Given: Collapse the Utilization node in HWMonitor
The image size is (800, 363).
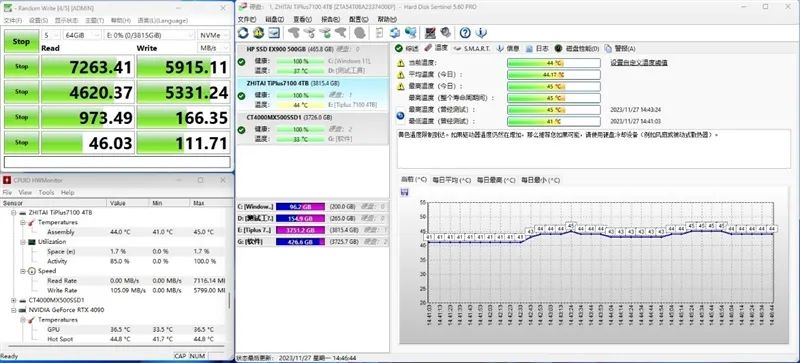Looking at the screenshot, I should (22, 241).
